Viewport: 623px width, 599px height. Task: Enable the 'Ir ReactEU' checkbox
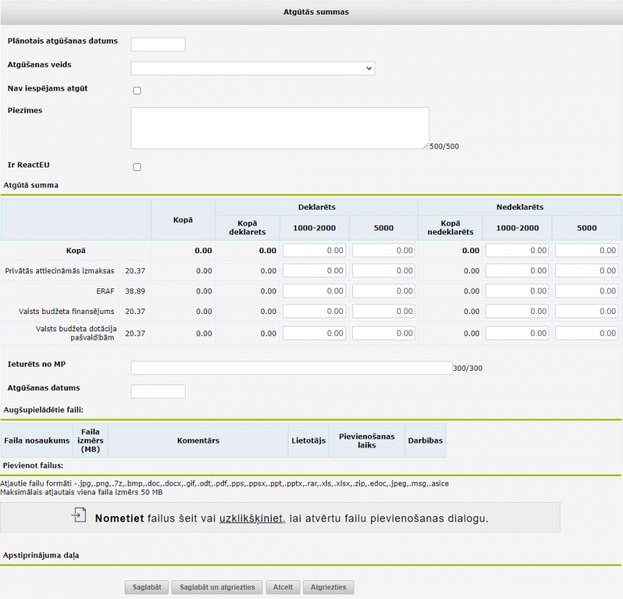point(137,167)
